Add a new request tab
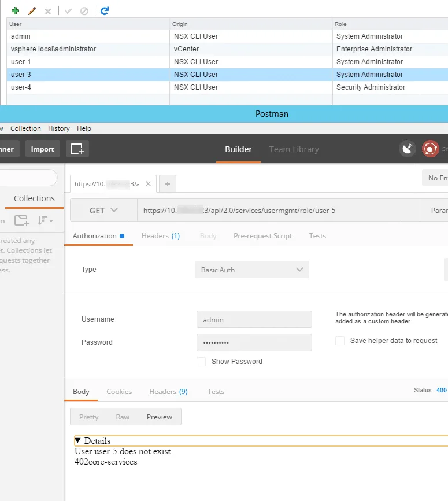This screenshot has height=501, width=448. (168, 184)
